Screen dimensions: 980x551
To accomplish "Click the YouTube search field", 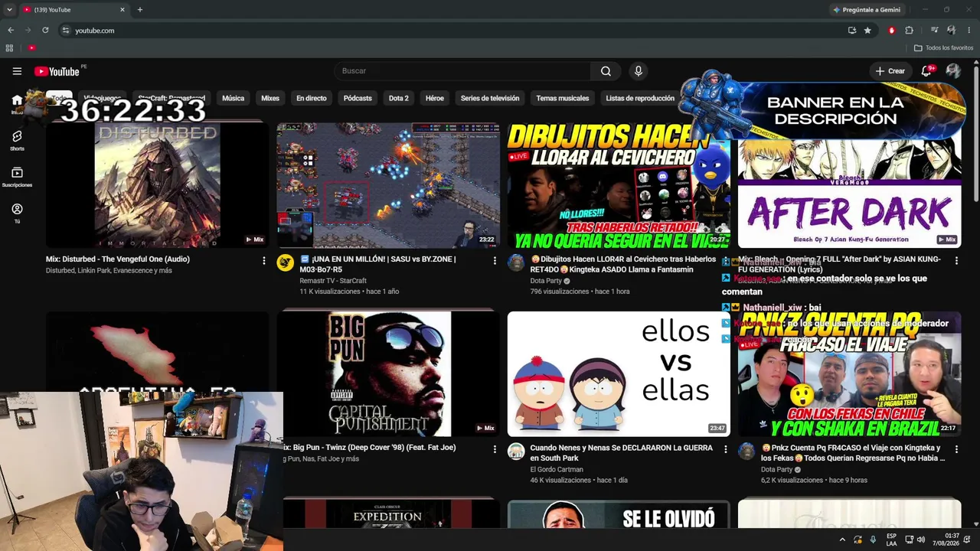I will [462, 71].
